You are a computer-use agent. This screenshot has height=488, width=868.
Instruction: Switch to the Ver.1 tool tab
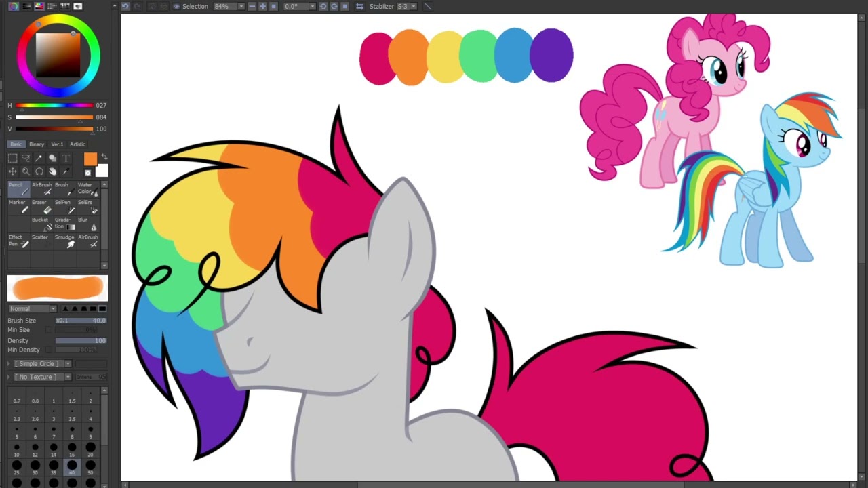[x=57, y=144]
